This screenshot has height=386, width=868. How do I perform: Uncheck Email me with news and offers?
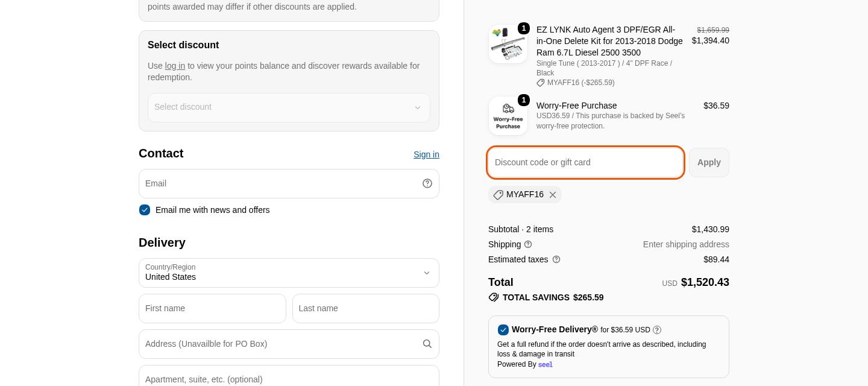tap(145, 210)
